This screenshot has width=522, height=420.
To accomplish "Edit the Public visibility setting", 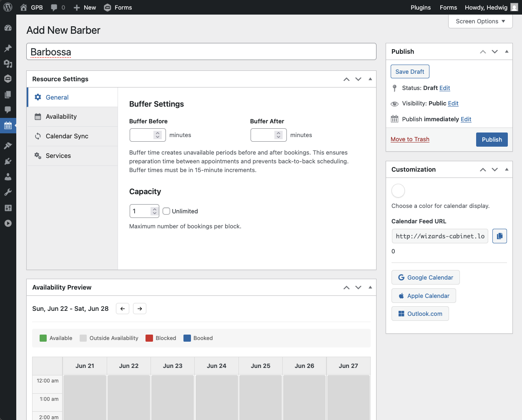I will 453,103.
